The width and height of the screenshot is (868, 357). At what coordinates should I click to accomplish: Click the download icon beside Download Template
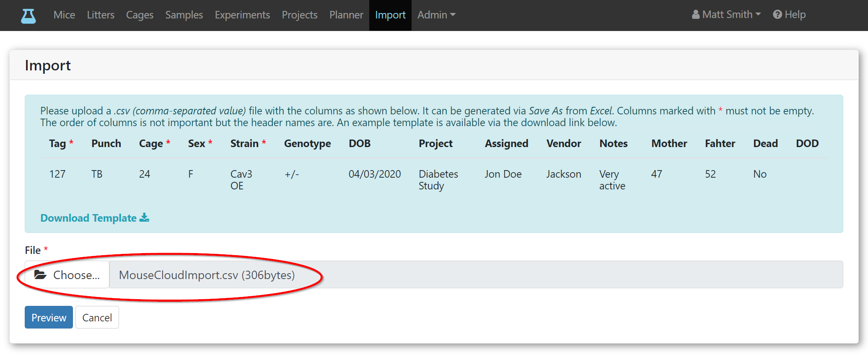pos(144,217)
